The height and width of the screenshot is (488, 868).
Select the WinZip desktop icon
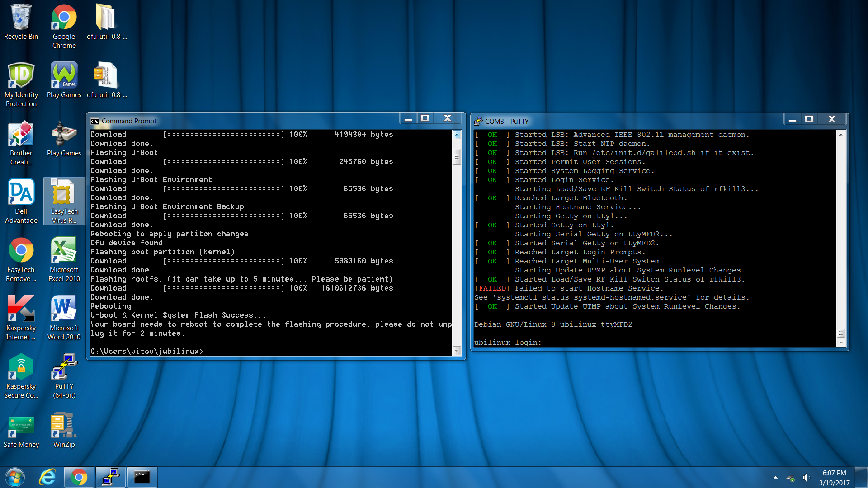[64, 430]
